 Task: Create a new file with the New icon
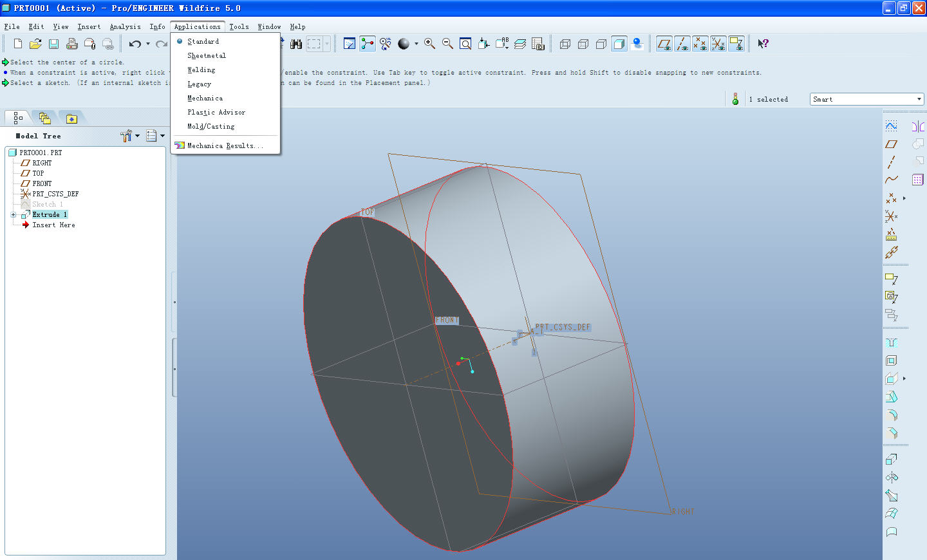coord(18,44)
